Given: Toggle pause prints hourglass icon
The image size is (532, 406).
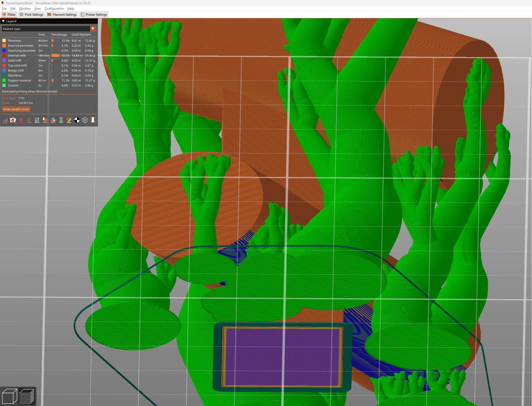Looking at the screenshot, I should (61, 120).
